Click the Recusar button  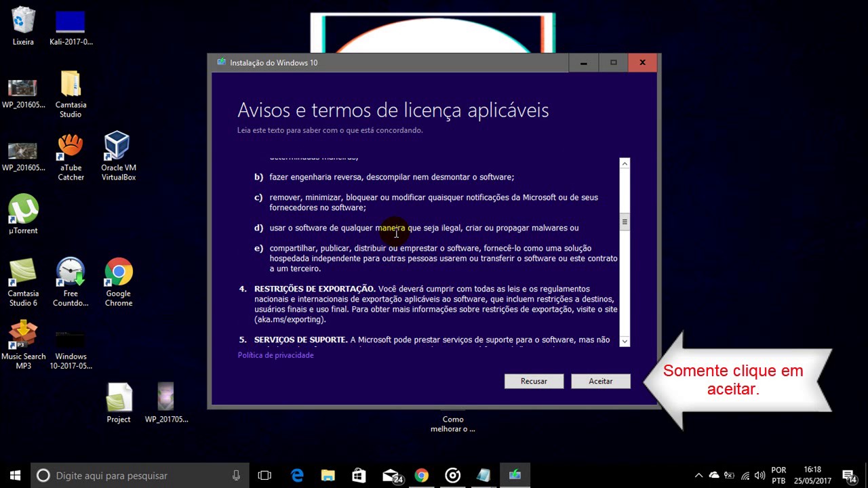point(534,381)
